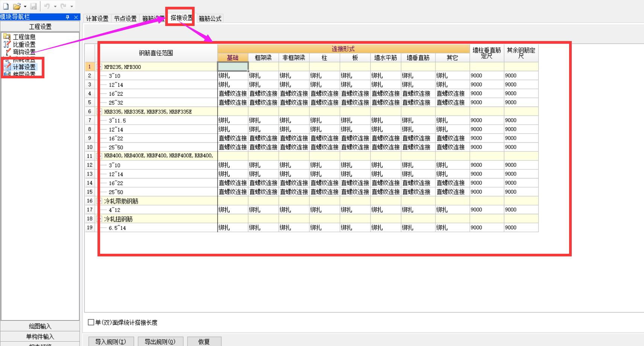Image resolution: width=644 pixels, height=346 pixels.
Task: Click row 9 墙水平筋 cell 直螺纹连接
Action: (385, 138)
